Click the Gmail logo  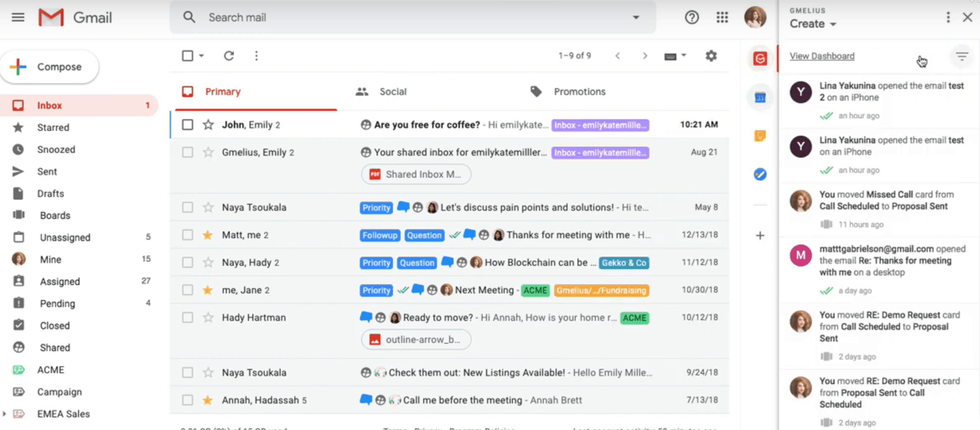(x=75, y=17)
